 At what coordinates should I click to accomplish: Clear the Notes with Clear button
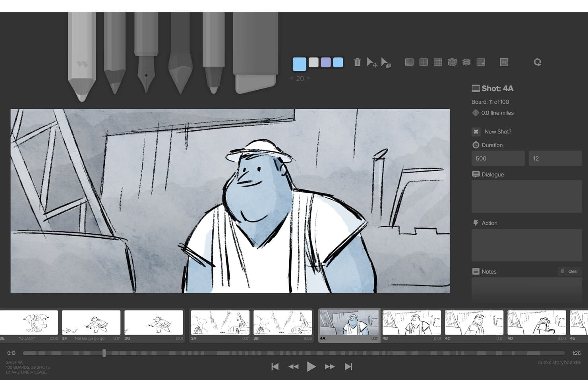[569, 271]
